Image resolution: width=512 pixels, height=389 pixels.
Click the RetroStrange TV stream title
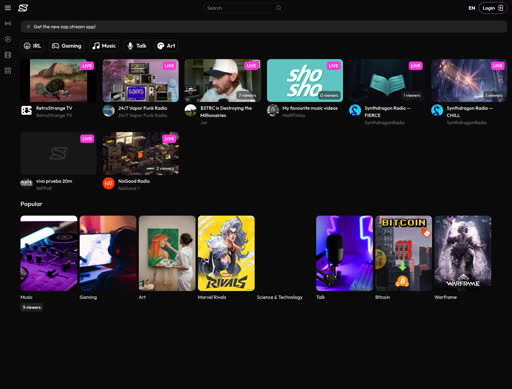[x=54, y=108]
